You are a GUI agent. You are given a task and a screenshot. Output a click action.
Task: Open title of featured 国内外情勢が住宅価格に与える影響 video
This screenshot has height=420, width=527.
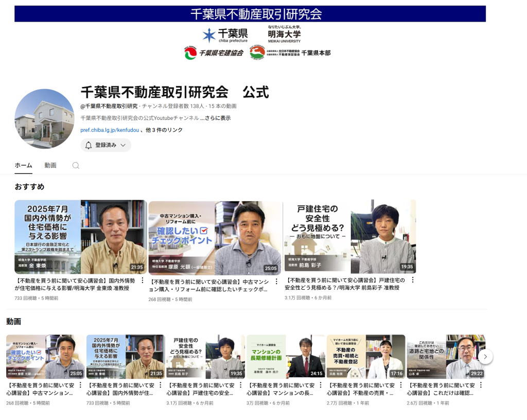coord(75,284)
